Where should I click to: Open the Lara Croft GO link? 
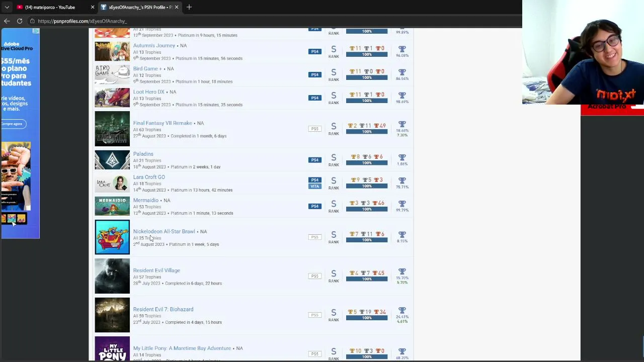pos(149,177)
